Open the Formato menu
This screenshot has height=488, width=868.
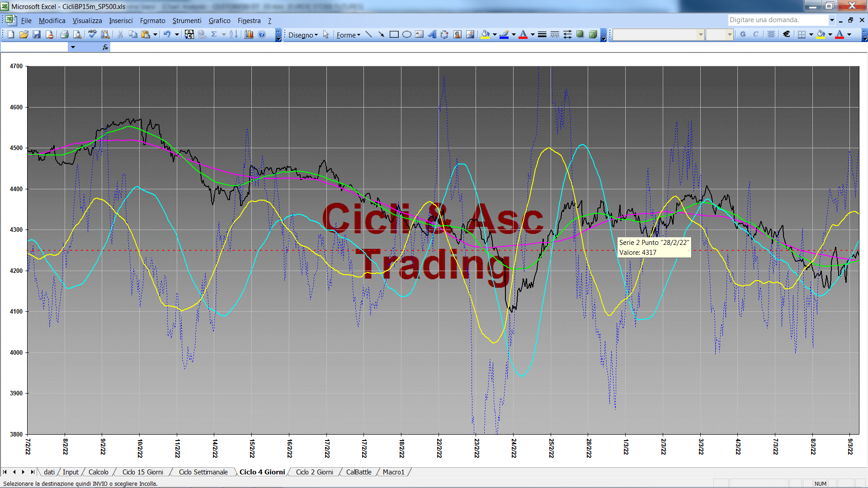pyautogui.click(x=153, y=21)
